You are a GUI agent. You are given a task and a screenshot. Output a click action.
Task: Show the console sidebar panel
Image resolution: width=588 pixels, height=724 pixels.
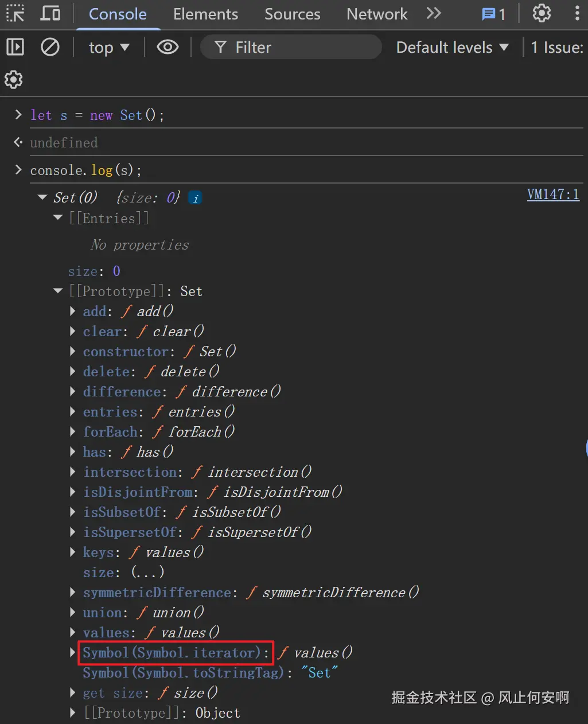pos(15,47)
